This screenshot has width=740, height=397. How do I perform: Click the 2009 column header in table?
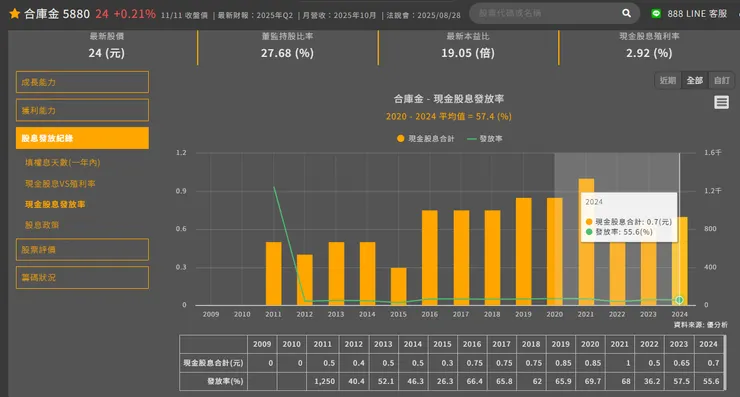tap(262, 344)
